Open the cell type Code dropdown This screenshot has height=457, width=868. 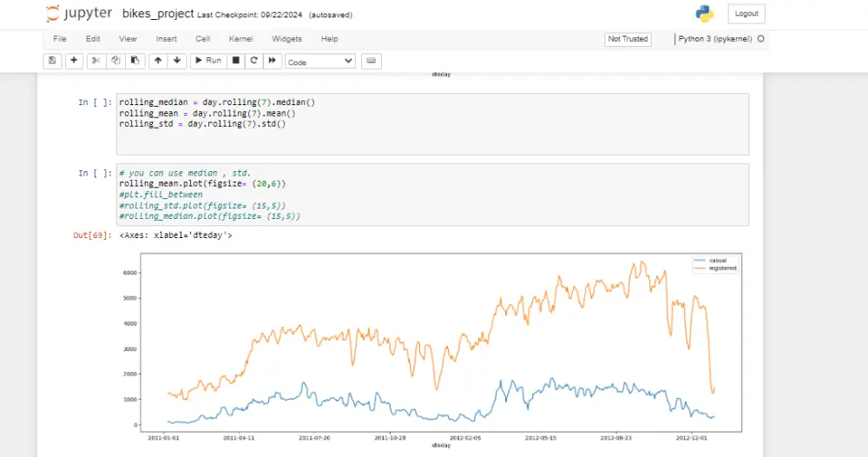coord(320,62)
